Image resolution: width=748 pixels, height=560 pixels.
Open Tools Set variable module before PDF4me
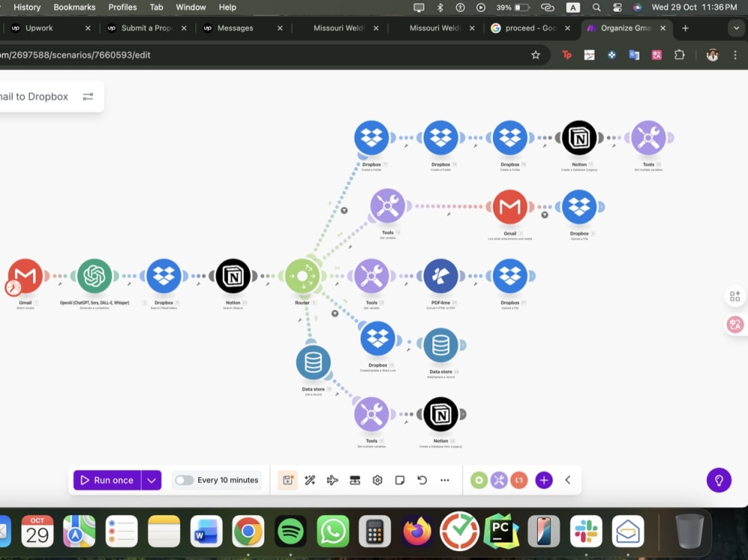coord(371,276)
